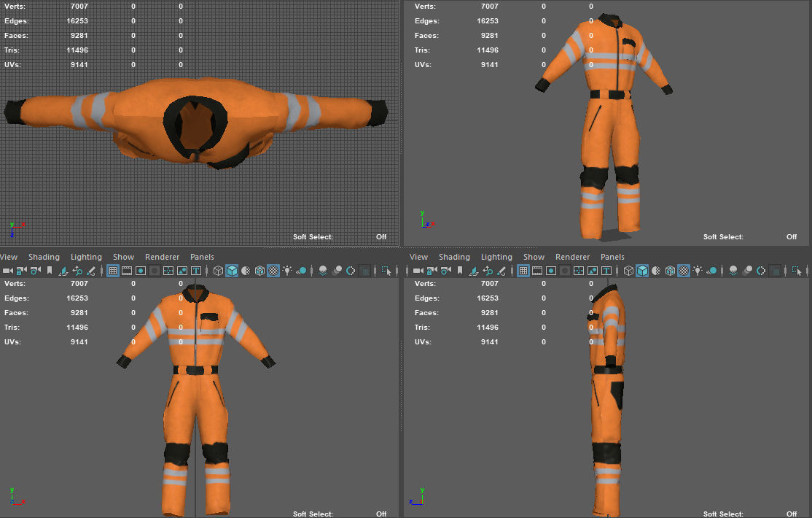Click Image Plane icon in side-view panel toolbar

point(474,271)
